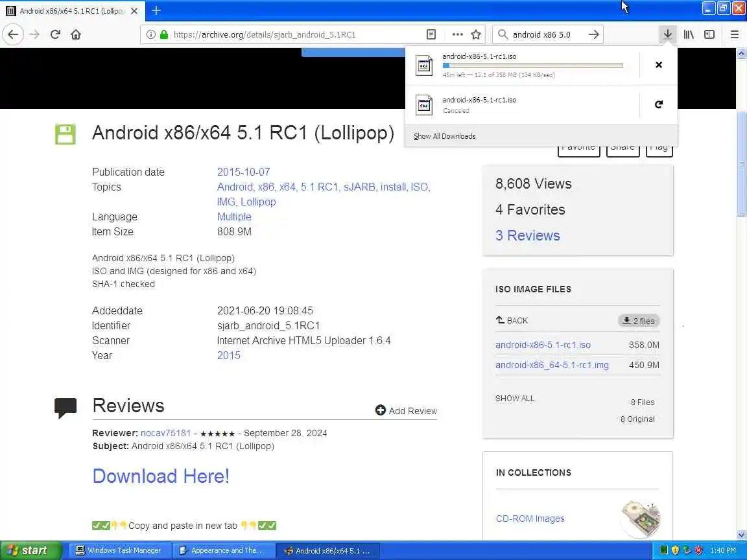Show site information icon in address bar
This screenshot has width=747, height=560.
pos(151,34)
